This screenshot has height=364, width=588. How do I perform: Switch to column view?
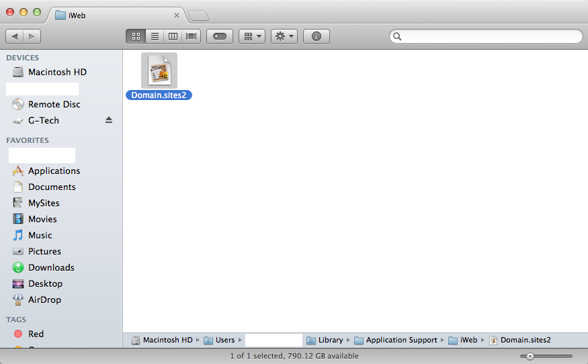[x=173, y=36]
